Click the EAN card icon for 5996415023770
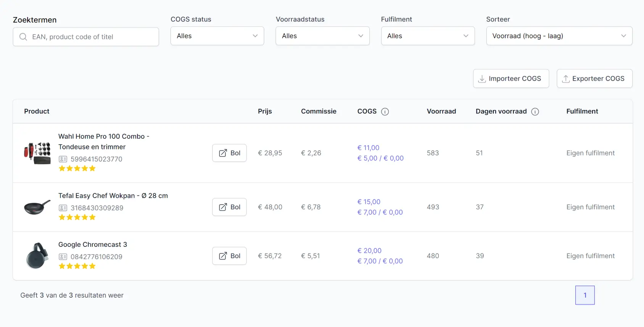Viewport: 644px width, 327px height. pyautogui.click(x=63, y=159)
